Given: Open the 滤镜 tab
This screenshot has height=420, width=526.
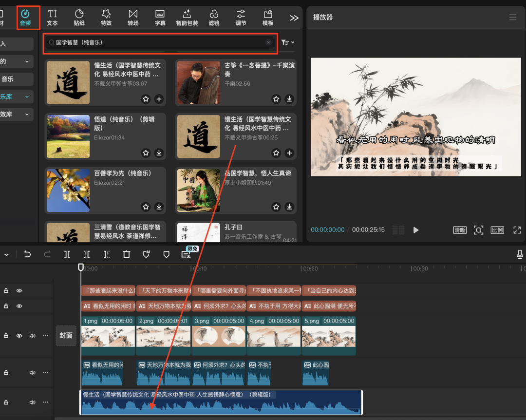Looking at the screenshot, I should [x=214, y=18].
